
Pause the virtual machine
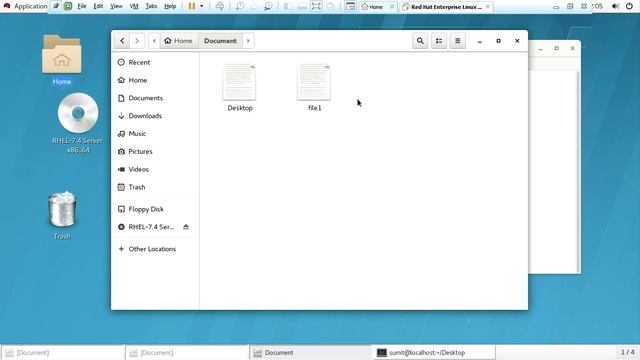coord(191,6)
